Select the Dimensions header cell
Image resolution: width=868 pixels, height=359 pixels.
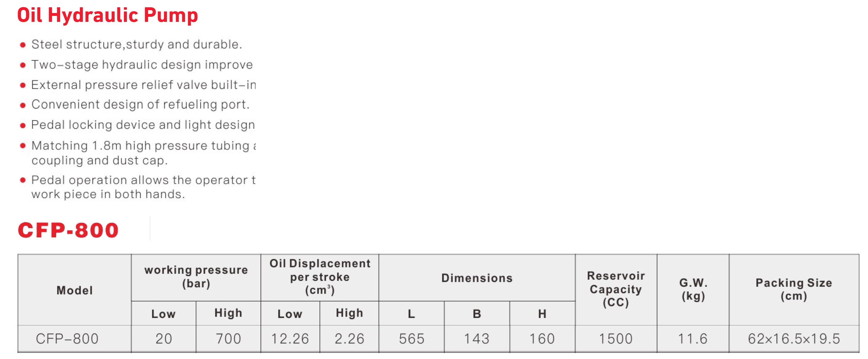click(x=477, y=278)
